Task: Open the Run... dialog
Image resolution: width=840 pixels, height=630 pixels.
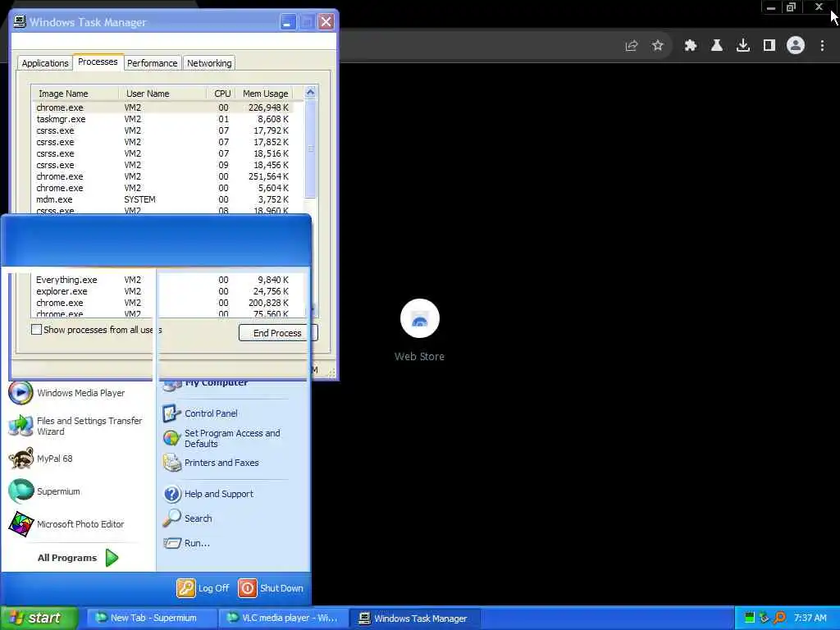Action: click(x=186, y=543)
